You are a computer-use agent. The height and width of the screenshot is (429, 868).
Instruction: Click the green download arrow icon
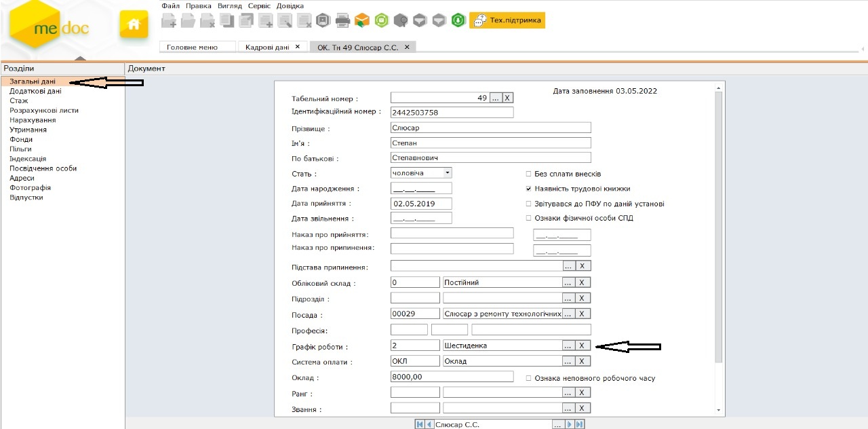pyautogui.click(x=458, y=20)
